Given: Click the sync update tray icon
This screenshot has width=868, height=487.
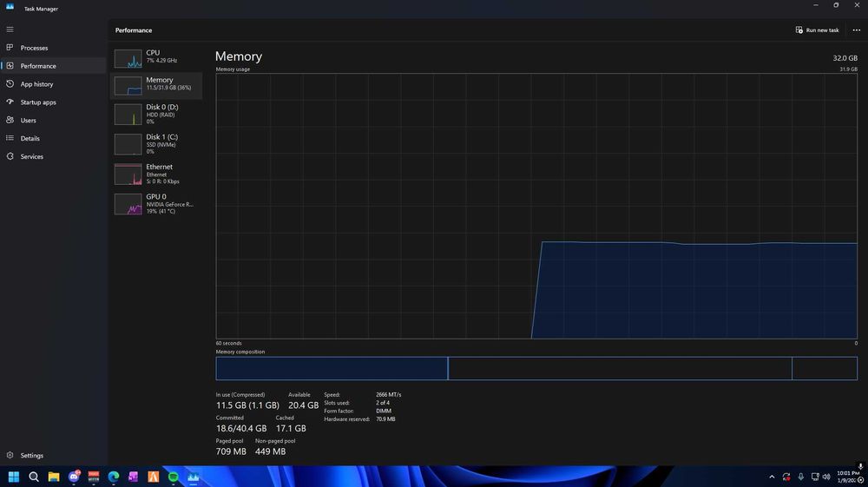Looking at the screenshot, I should 786,477.
